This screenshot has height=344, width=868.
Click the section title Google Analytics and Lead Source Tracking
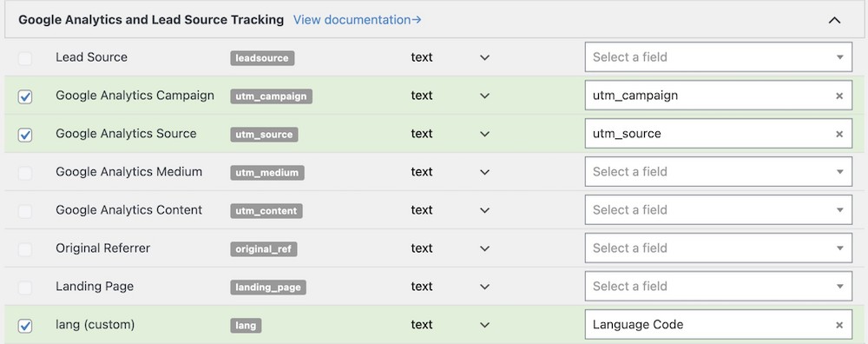tap(151, 20)
